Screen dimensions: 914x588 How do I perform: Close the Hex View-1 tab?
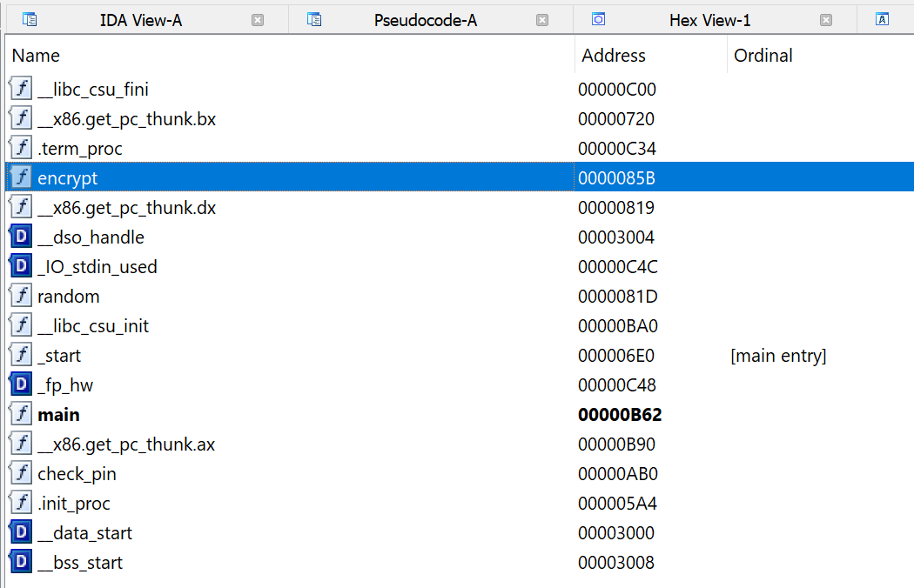pyautogui.click(x=826, y=20)
